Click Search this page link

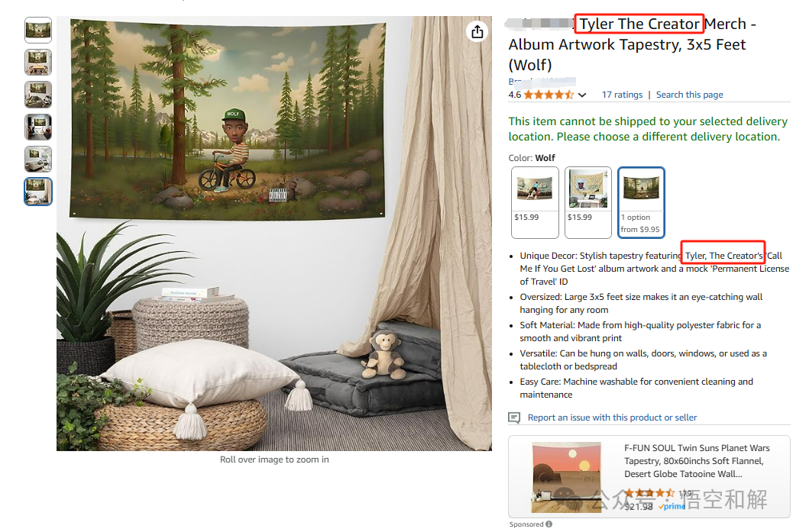[x=689, y=95]
